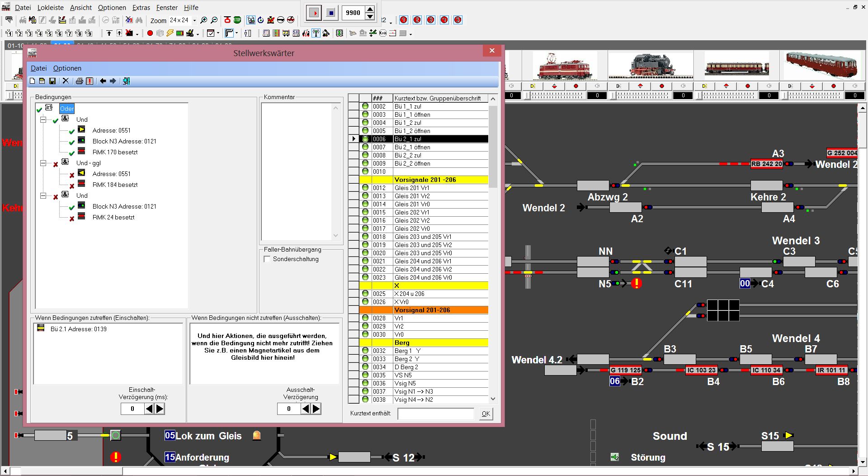Save the Stellwerkswärter entry with the floppy icon
The height and width of the screenshot is (476, 868).
click(52, 81)
